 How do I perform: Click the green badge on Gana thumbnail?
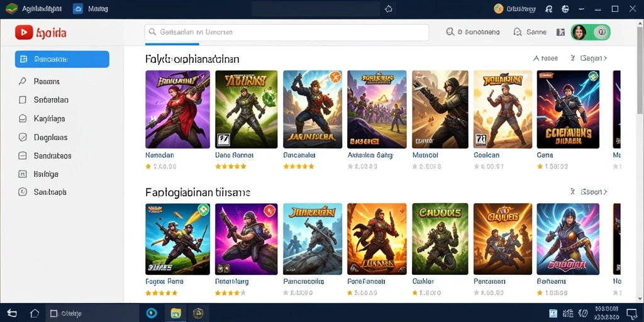point(592,76)
